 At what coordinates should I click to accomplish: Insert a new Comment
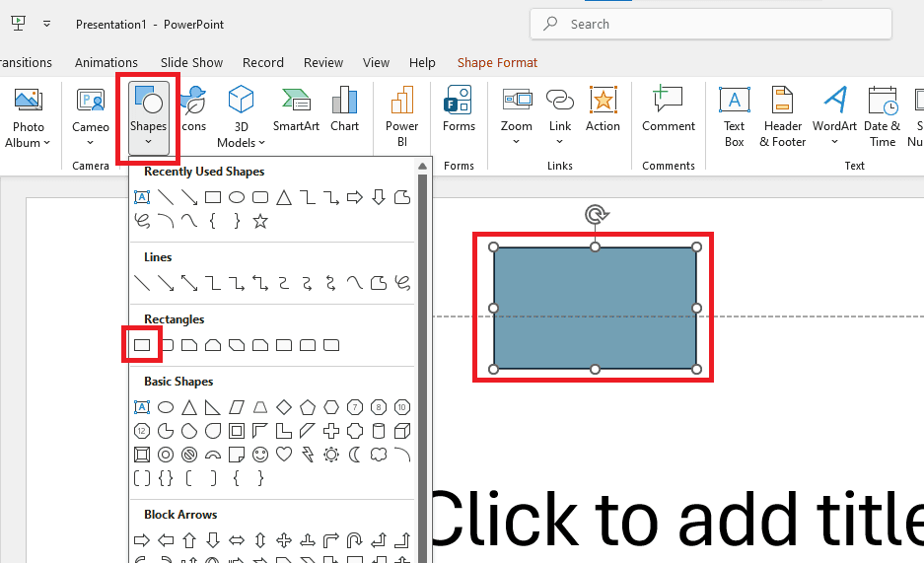click(x=669, y=109)
